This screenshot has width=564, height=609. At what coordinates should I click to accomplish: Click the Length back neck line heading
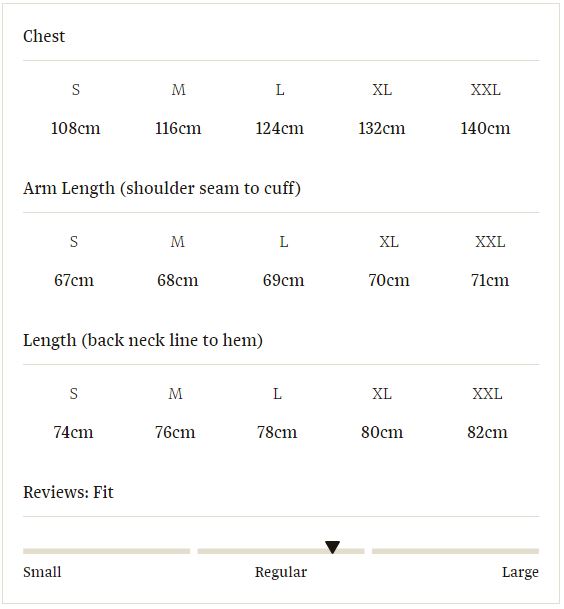click(143, 340)
